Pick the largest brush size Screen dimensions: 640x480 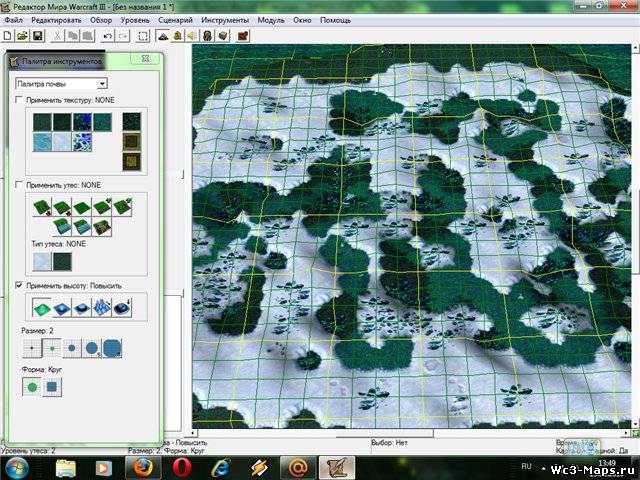click(112, 348)
